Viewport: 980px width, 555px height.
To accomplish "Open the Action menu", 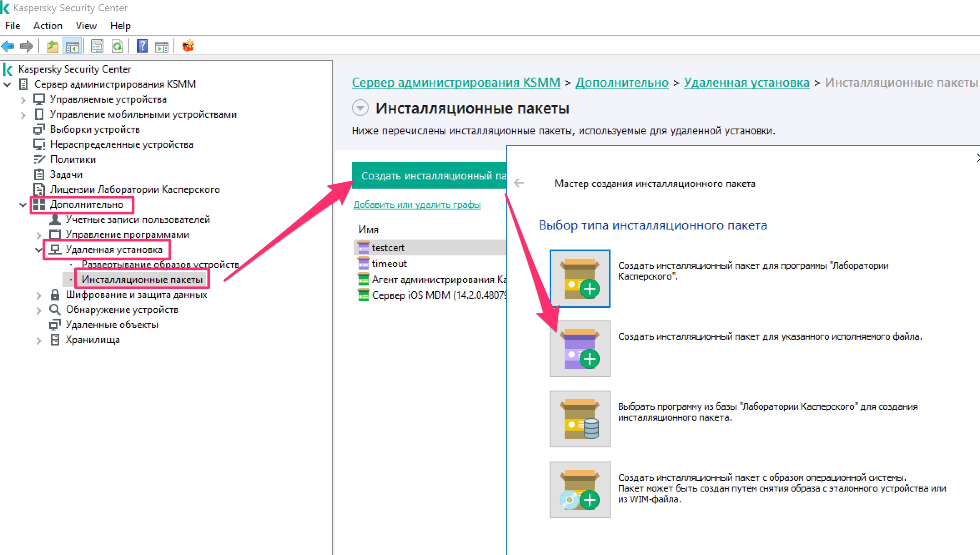I will pyautogui.click(x=48, y=26).
